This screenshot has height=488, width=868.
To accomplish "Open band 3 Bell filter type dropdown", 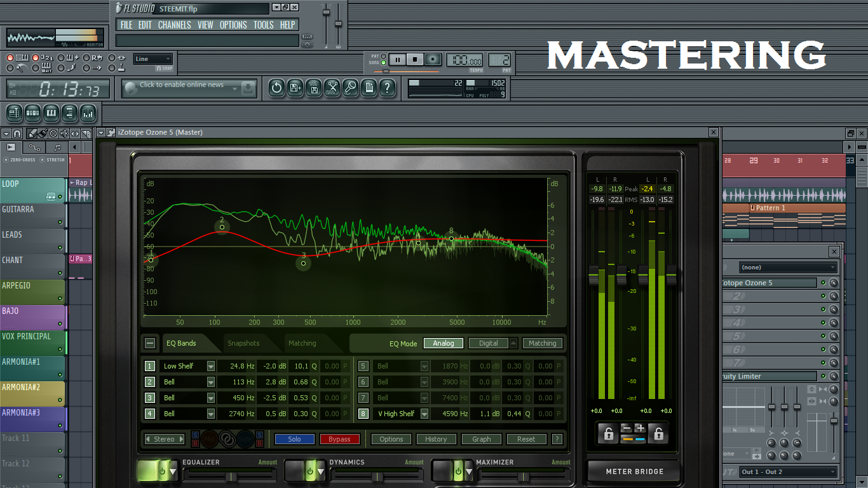I will [x=211, y=398].
